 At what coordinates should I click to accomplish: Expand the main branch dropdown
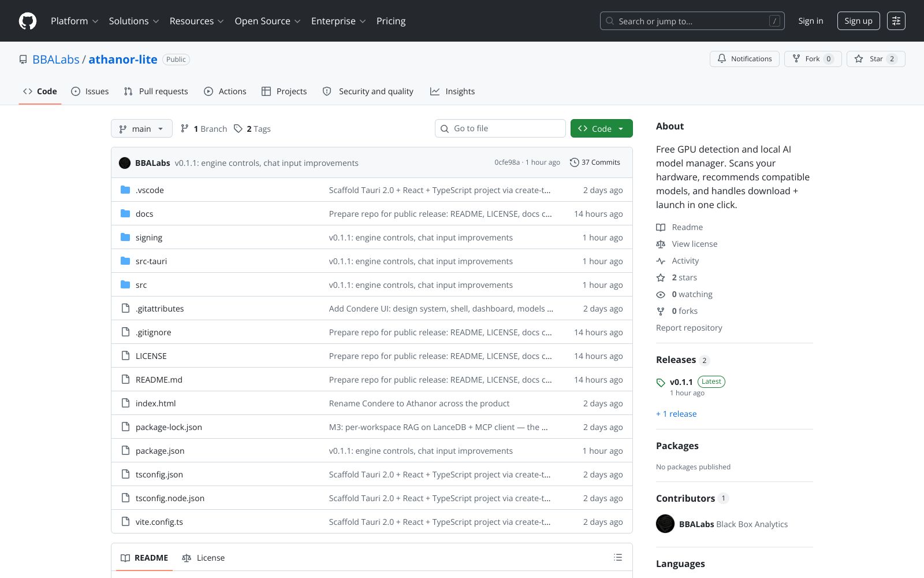tap(141, 128)
